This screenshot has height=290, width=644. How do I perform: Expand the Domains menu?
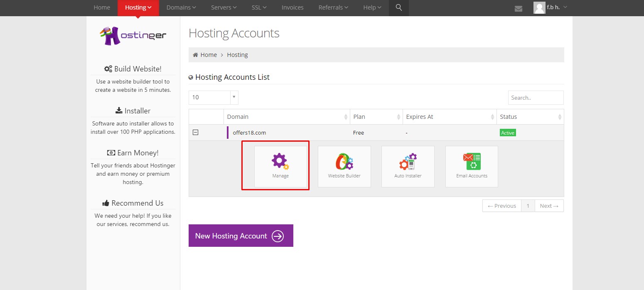pos(181,7)
